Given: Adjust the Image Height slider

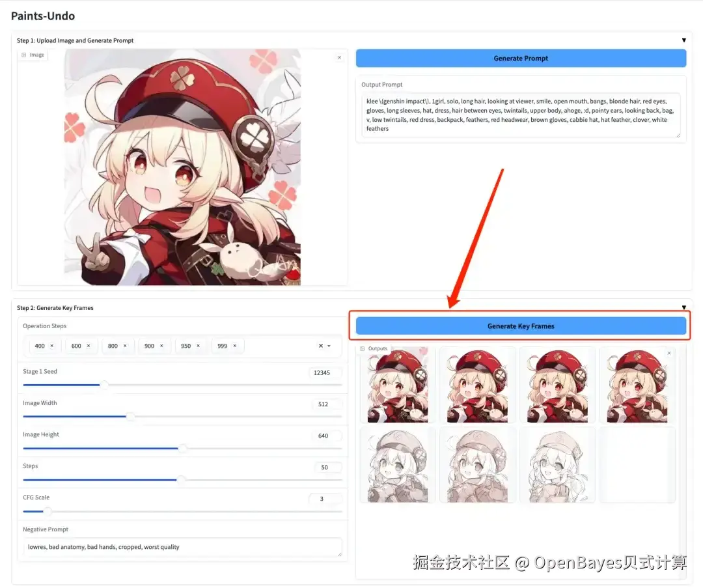Looking at the screenshot, I should click(182, 448).
